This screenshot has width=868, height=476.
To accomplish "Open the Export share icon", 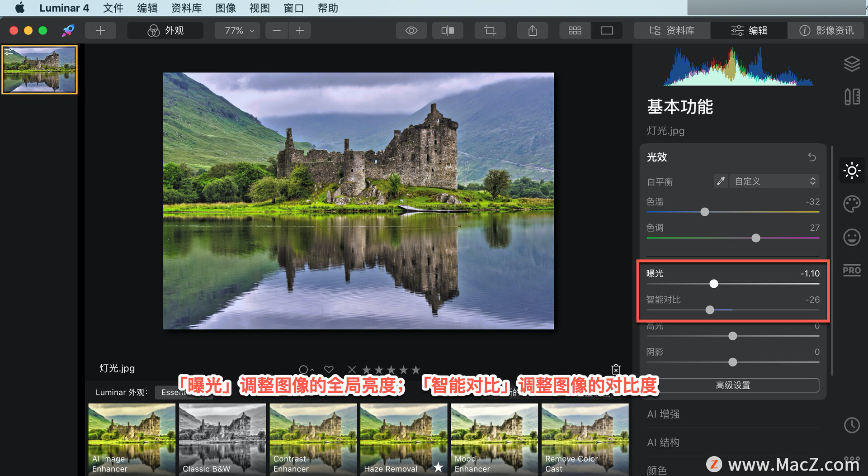I will (532, 30).
